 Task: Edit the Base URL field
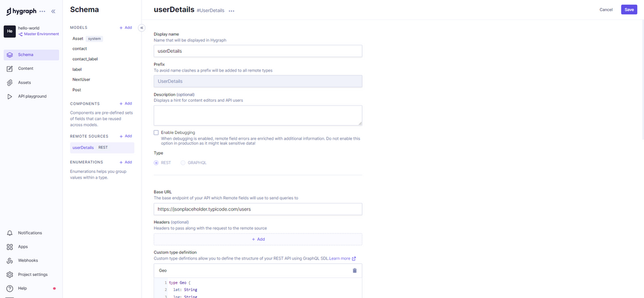[x=258, y=209]
